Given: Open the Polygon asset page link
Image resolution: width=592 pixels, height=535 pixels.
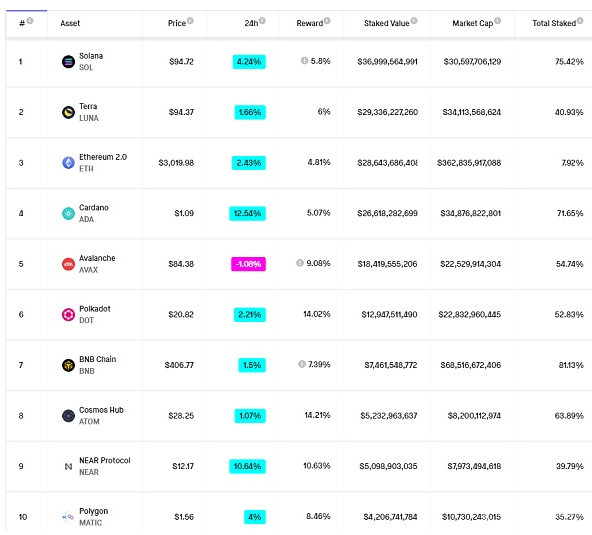Looking at the screenshot, I should click(94, 511).
